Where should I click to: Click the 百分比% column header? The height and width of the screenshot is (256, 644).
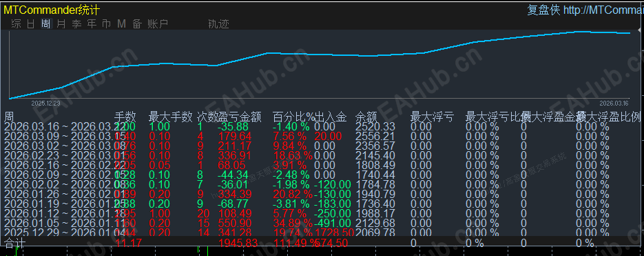(293, 117)
